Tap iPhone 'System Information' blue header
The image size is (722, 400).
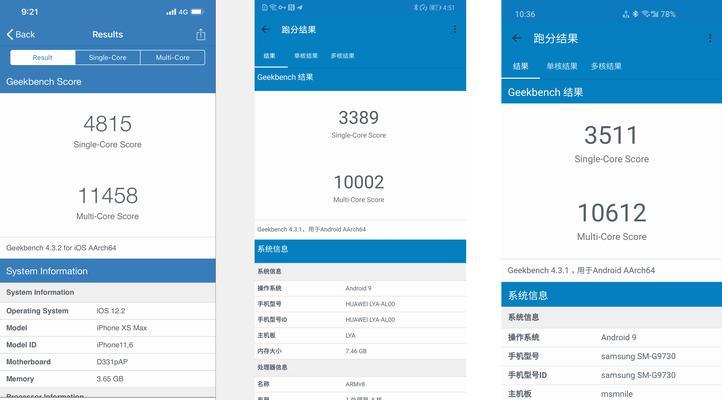[108, 271]
